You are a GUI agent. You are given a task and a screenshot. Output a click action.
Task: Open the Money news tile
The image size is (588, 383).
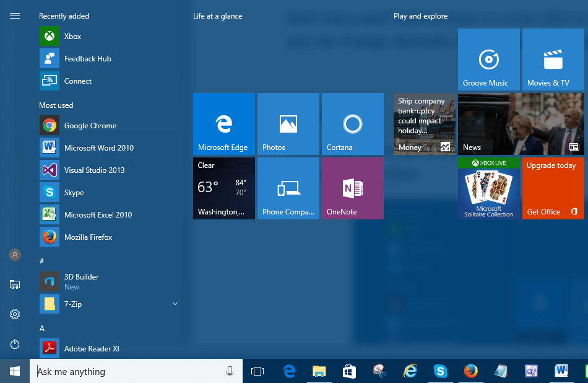[x=424, y=124]
